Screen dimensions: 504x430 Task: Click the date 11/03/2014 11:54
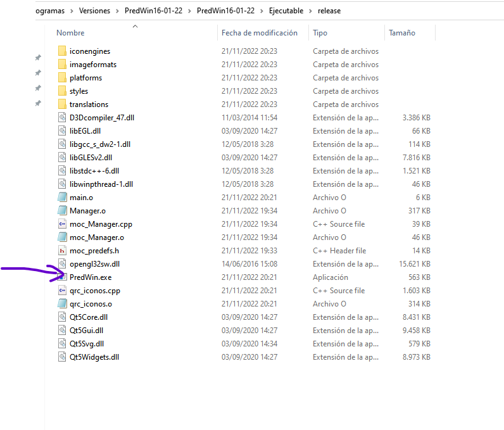tap(249, 118)
